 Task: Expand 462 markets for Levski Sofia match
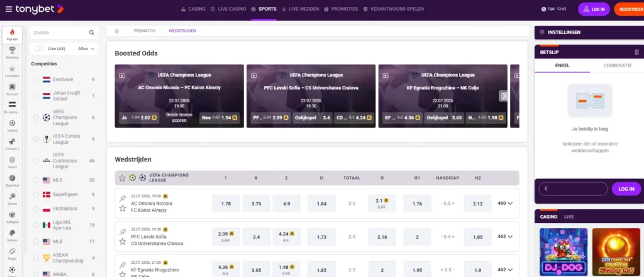(x=505, y=236)
